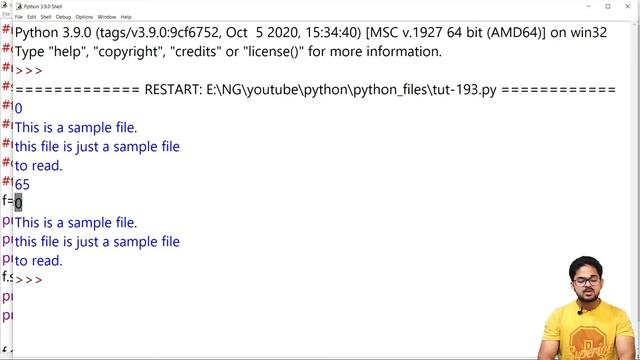Close the Python Shell window
640x360 pixels.
(627, 7)
